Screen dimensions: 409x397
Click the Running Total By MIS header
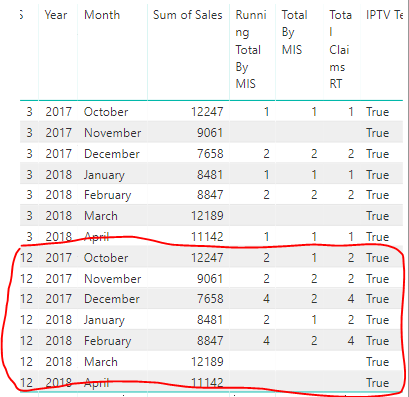pyautogui.click(x=251, y=49)
